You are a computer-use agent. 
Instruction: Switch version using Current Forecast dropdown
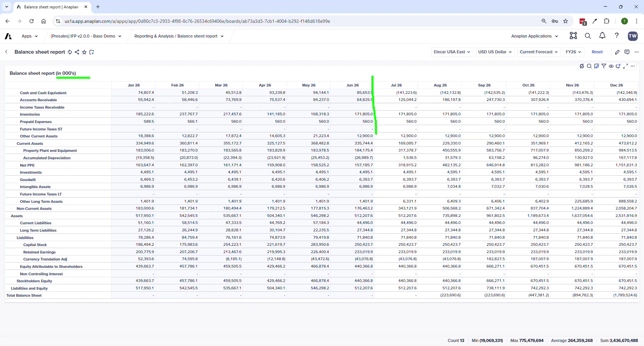(538, 52)
